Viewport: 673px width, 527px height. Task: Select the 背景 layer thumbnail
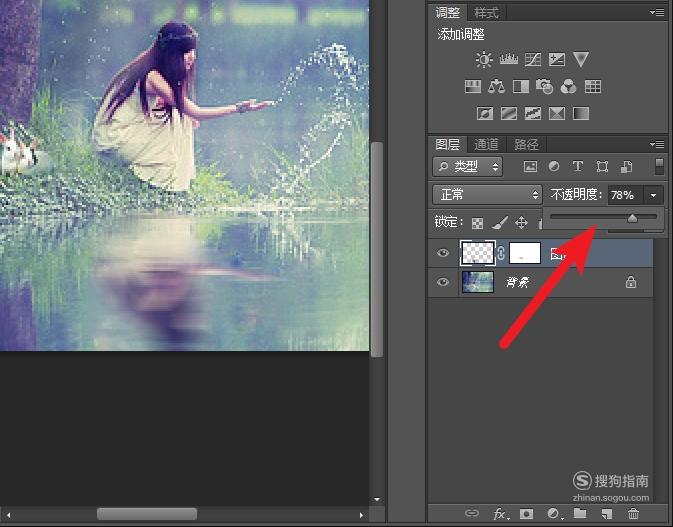click(x=477, y=282)
